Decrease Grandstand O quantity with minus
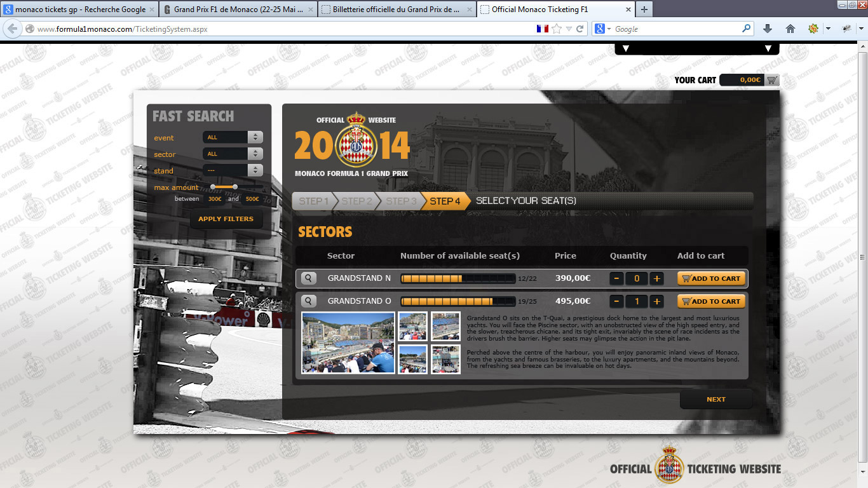This screenshot has height=488, width=868. 616,301
